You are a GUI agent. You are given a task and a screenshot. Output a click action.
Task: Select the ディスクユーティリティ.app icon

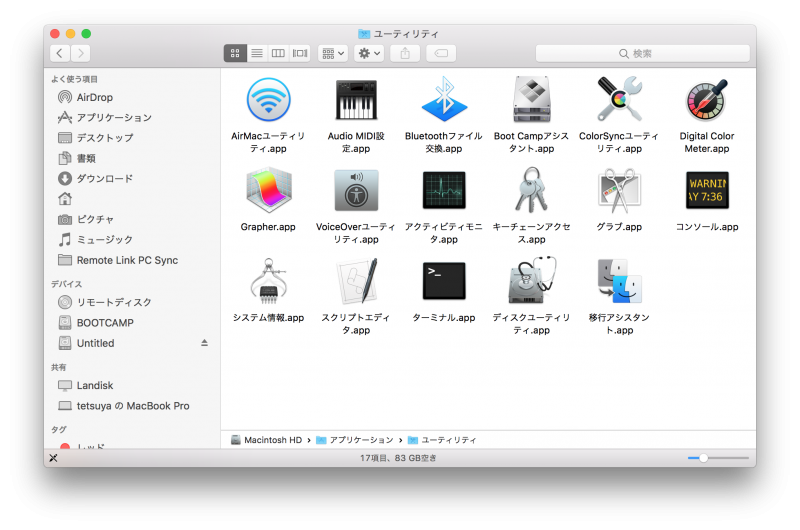pos(531,281)
